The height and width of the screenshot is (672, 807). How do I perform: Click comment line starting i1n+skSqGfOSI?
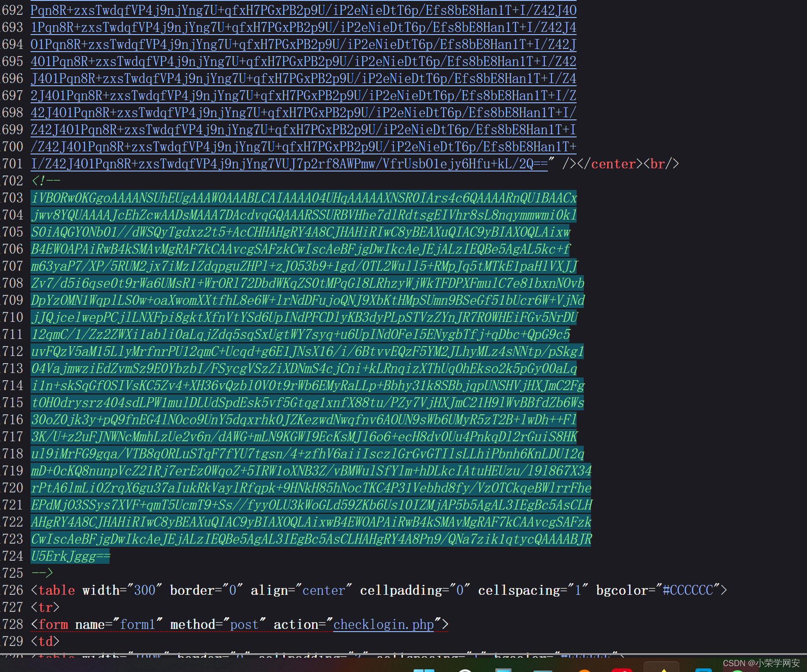(308, 385)
